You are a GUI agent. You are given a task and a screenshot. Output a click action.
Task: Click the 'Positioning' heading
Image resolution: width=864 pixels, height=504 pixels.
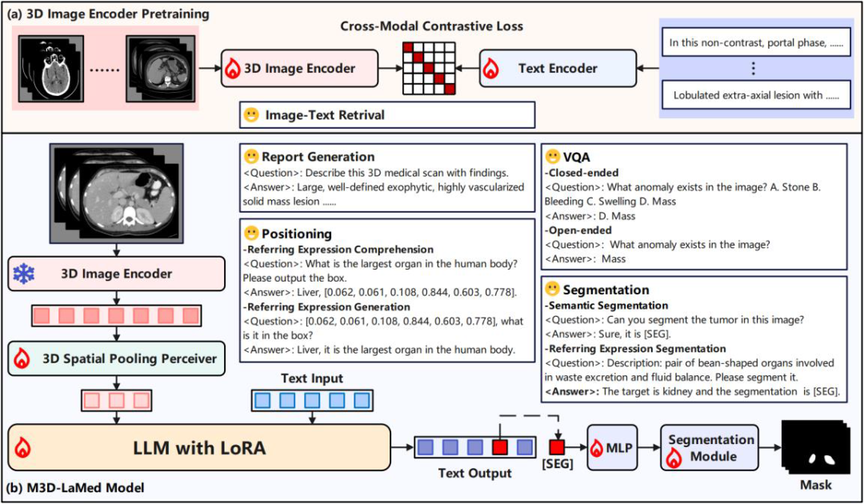point(297,234)
